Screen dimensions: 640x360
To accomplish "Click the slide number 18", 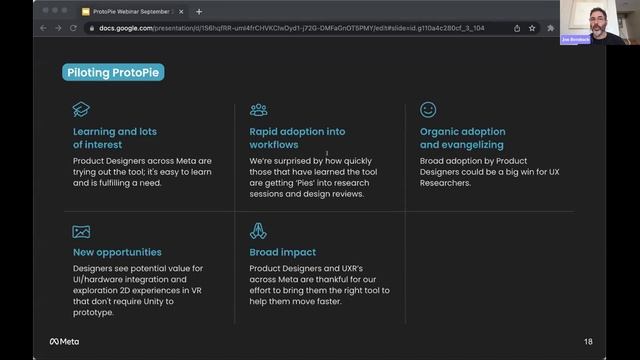I will click(588, 342).
